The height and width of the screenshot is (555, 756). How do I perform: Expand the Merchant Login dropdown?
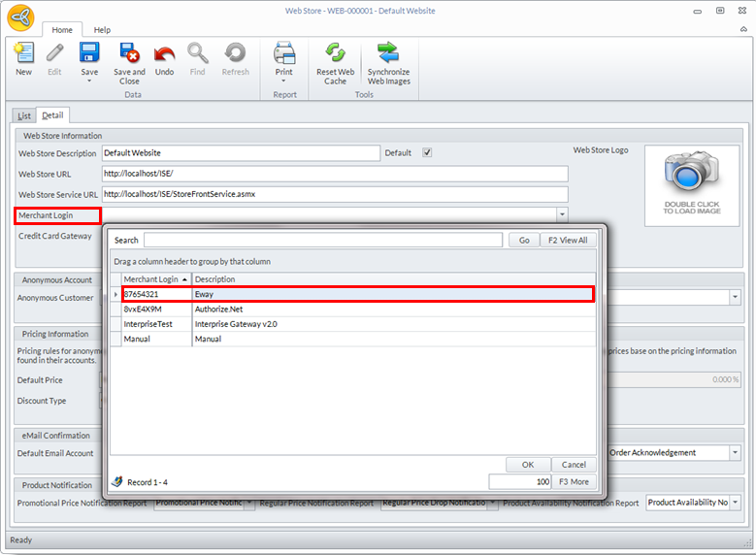pos(561,214)
